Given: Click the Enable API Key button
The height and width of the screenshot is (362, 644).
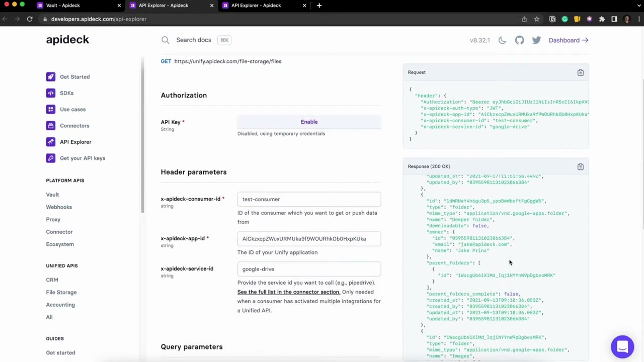Looking at the screenshot, I should tap(309, 122).
